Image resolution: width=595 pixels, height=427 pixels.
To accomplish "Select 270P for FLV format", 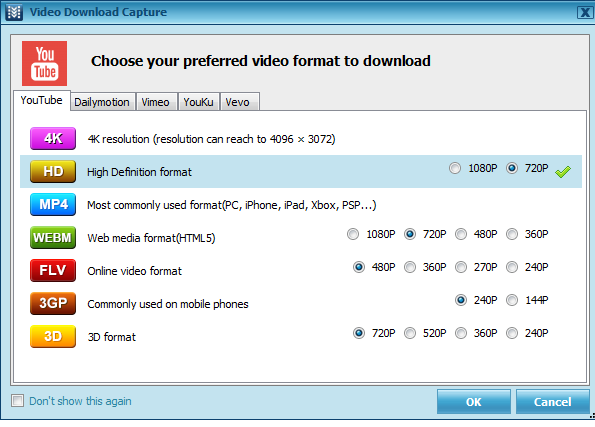I will coord(461,267).
